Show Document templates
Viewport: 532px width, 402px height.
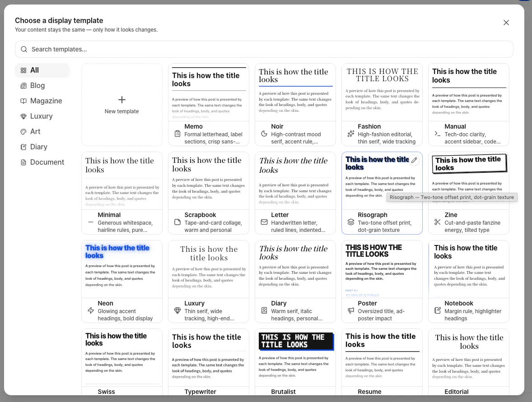point(42,162)
